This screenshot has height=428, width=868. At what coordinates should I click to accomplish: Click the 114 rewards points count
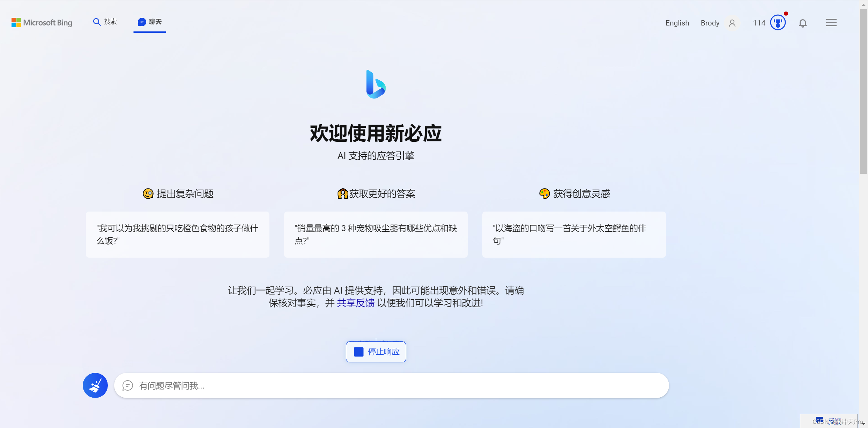[759, 23]
